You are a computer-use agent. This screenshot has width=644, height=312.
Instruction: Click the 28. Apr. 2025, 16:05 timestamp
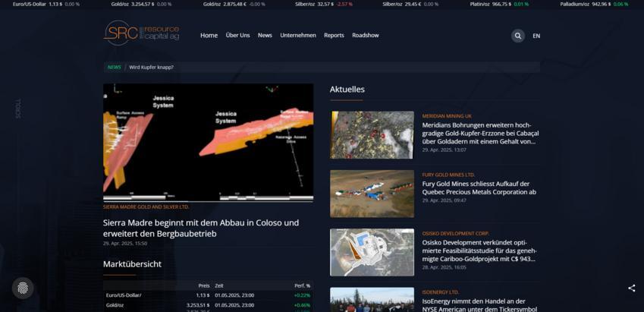tap(444, 267)
